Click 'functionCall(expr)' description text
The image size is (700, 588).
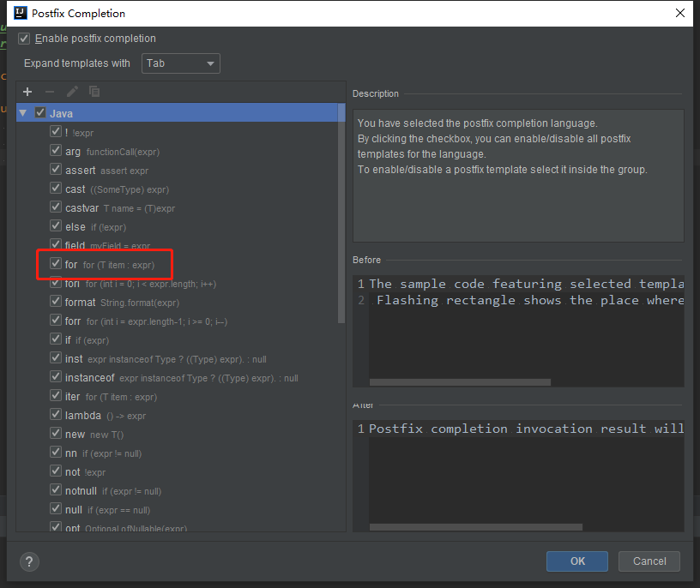tap(123, 152)
